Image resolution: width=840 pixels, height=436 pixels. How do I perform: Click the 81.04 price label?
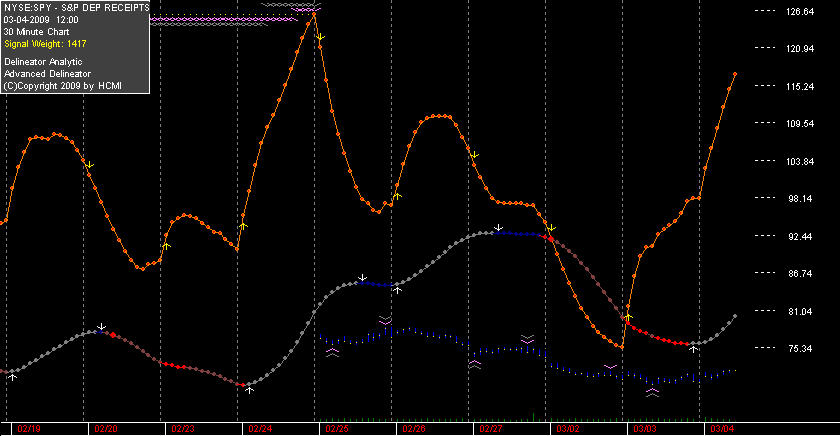tap(800, 312)
